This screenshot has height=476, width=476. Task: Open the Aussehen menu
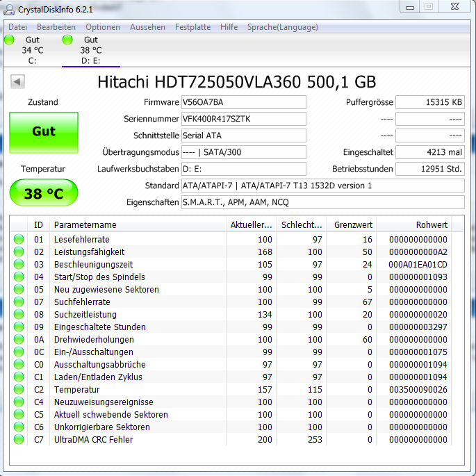pyautogui.click(x=147, y=27)
